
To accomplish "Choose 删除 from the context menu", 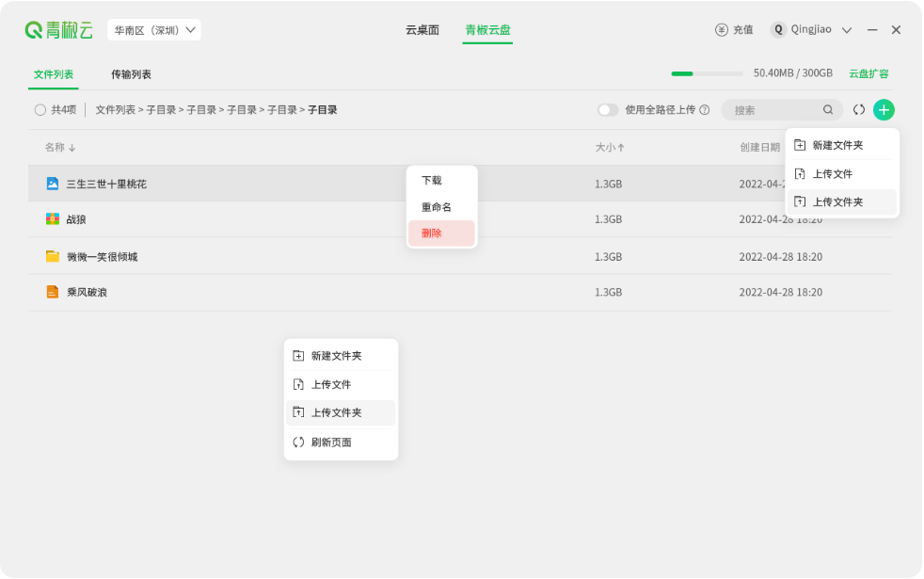I will 441,233.
